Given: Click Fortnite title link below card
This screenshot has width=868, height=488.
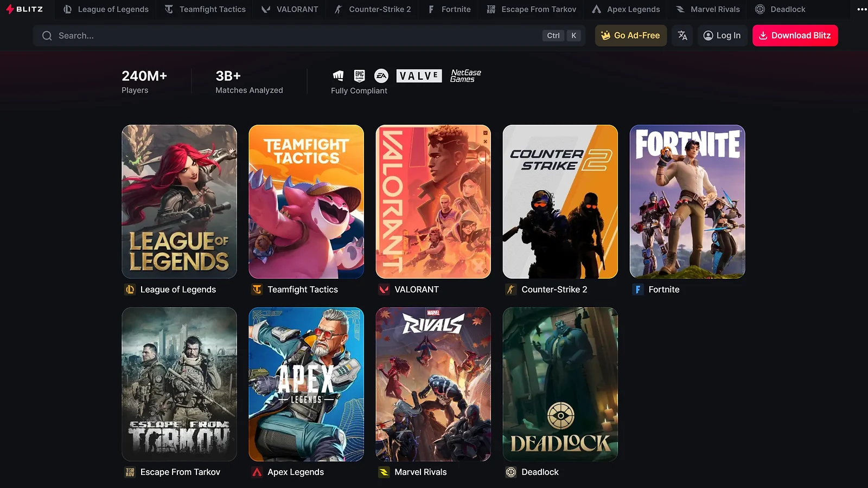Looking at the screenshot, I should (664, 290).
